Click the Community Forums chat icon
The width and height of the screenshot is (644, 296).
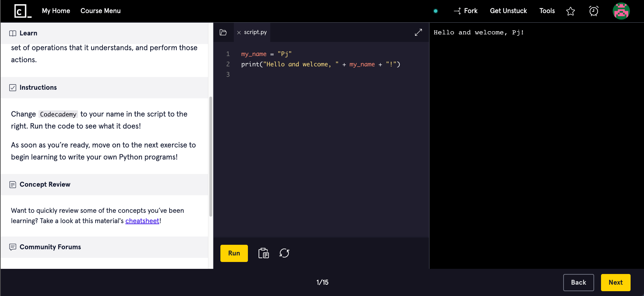tap(13, 247)
